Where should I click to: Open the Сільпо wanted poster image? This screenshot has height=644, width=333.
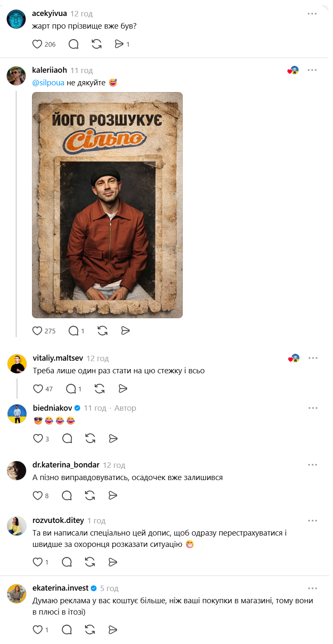click(107, 205)
